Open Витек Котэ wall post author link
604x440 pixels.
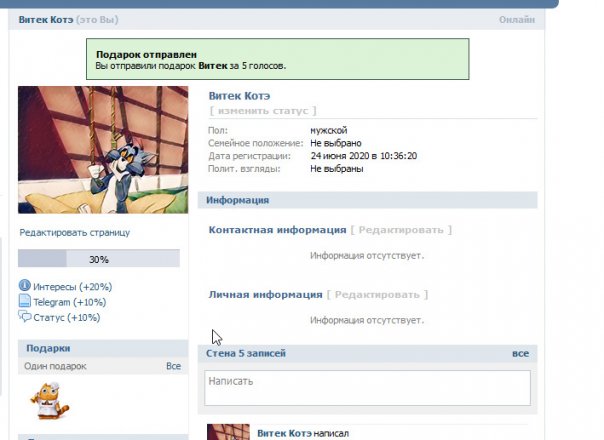tap(284, 433)
